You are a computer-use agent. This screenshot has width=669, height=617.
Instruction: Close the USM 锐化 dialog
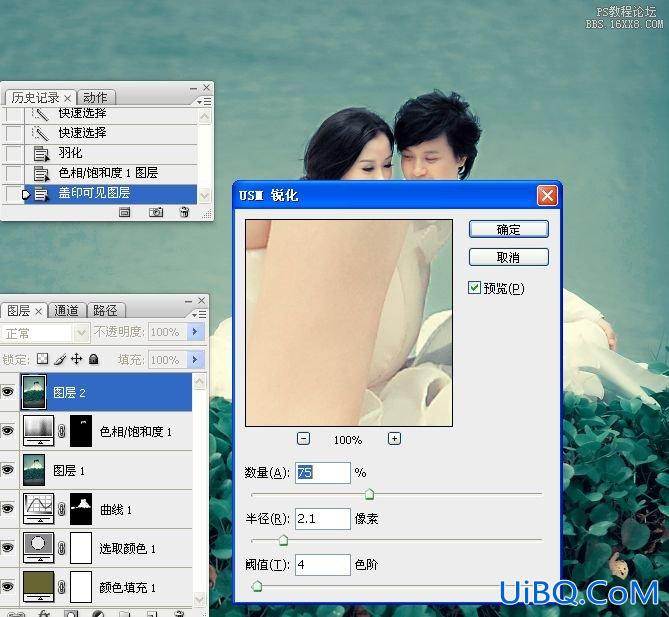(x=547, y=196)
